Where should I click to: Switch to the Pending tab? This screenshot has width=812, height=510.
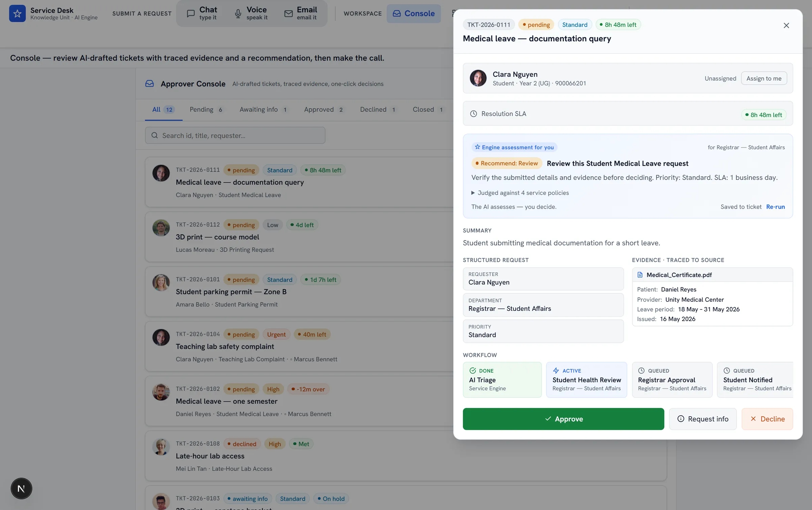206,109
